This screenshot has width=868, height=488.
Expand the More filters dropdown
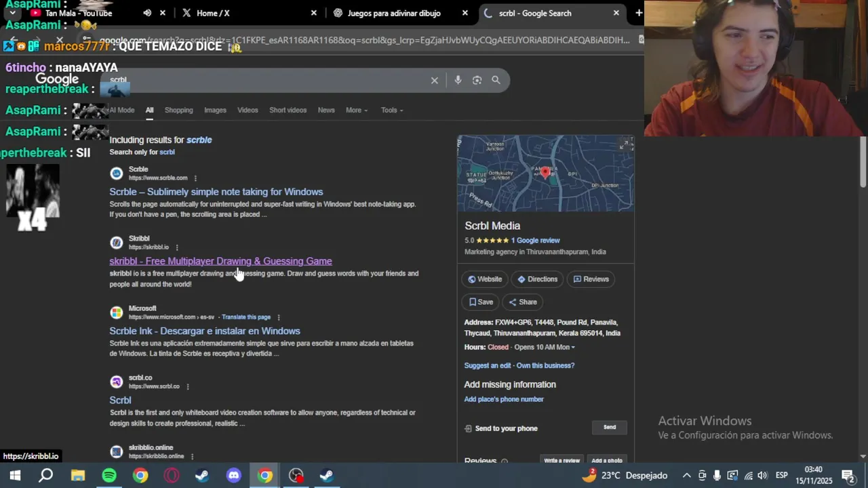(x=356, y=110)
